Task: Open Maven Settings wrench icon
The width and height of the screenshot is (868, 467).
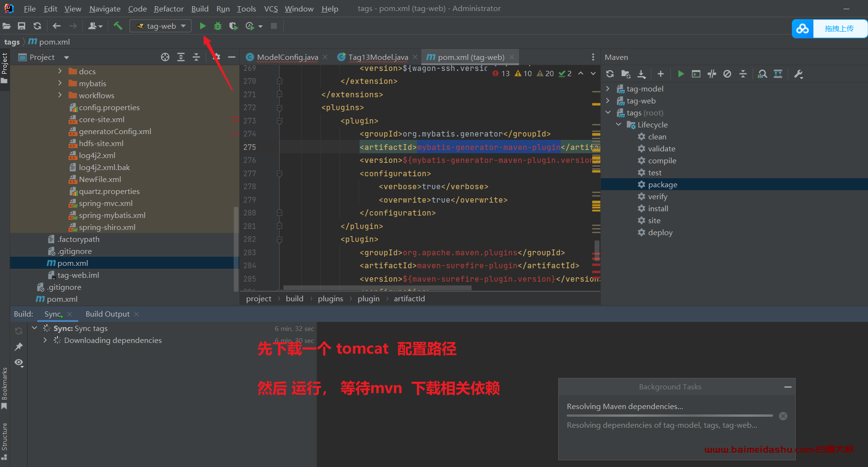Action: coord(798,74)
